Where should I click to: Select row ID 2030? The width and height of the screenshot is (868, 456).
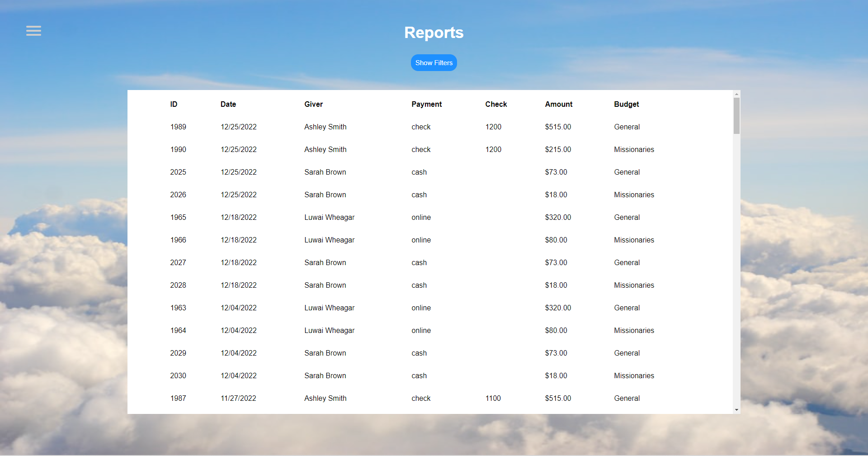click(x=430, y=375)
